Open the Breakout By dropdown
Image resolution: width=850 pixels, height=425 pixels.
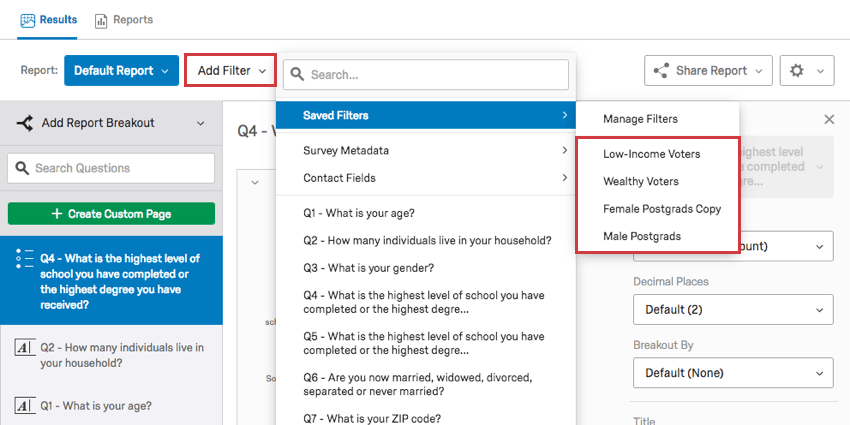coord(732,373)
